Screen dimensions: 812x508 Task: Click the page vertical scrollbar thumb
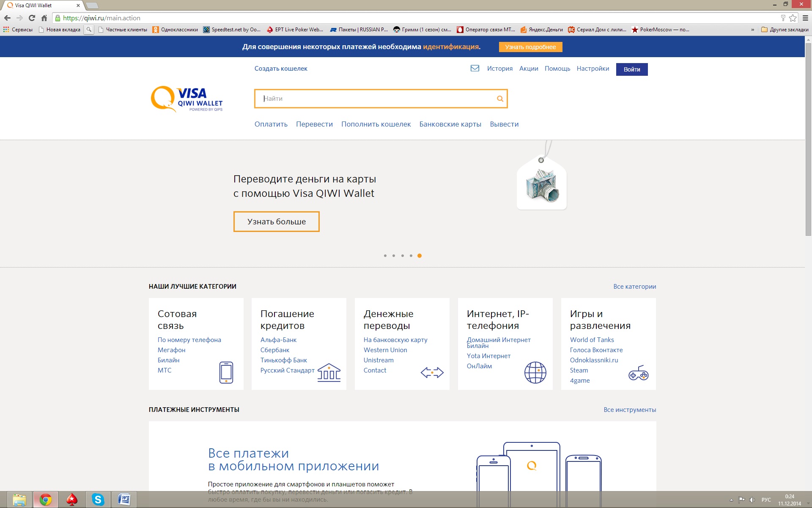click(x=808, y=140)
